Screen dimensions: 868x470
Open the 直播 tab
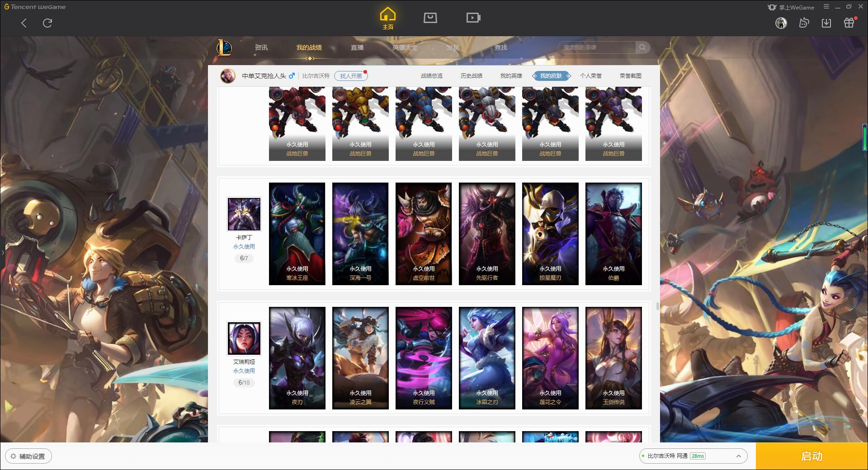[x=357, y=47]
